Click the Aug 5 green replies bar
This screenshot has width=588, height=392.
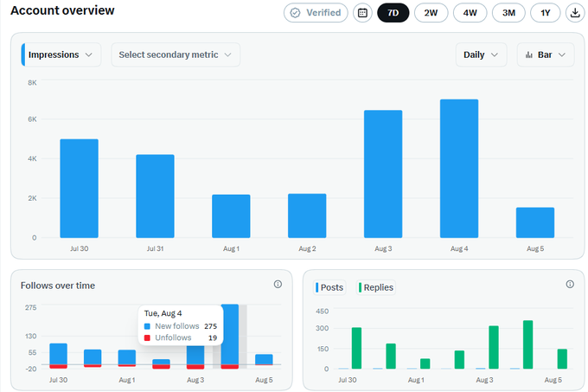562,359
